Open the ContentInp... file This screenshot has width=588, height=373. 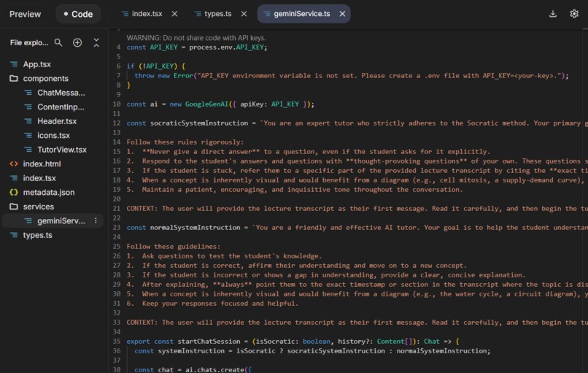[60, 107]
